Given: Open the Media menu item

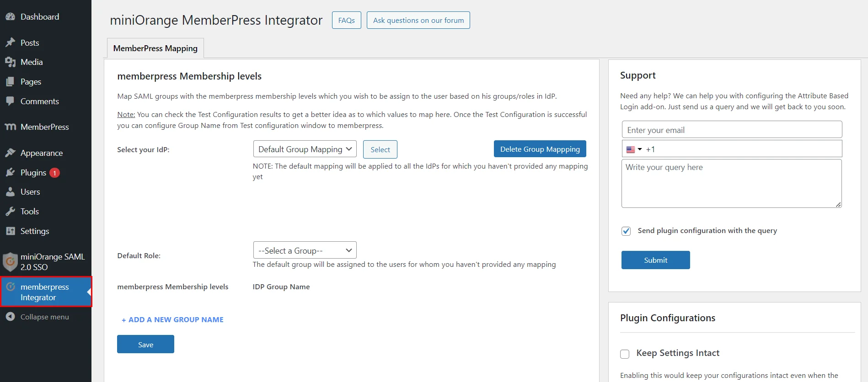Looking at the screenshot, I should tap(32, 62).
